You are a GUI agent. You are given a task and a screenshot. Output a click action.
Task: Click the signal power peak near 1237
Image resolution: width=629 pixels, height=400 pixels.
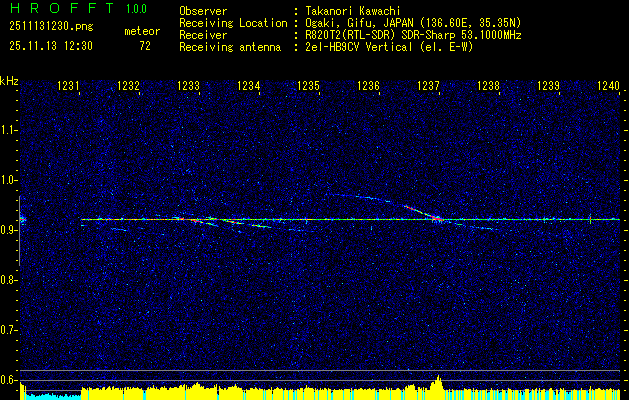pos(438,382)
